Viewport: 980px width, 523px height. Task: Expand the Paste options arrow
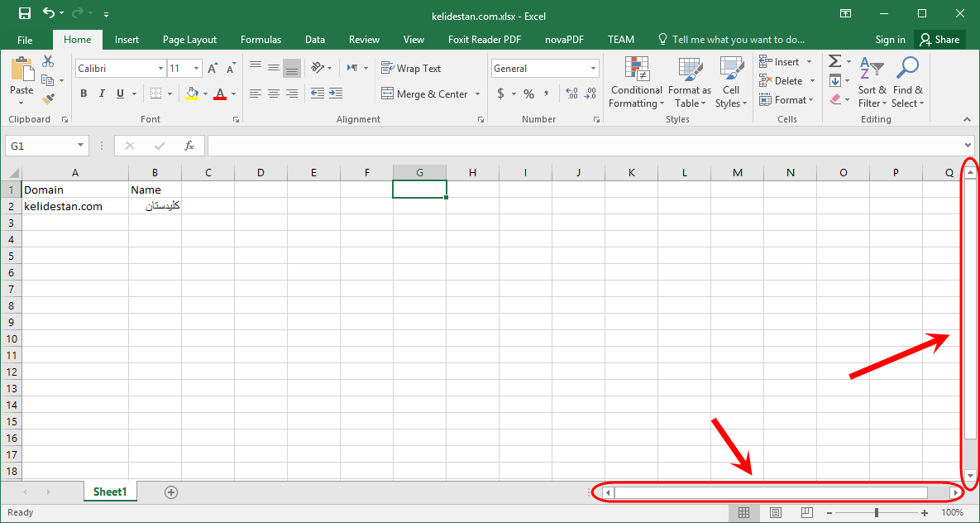22,102
